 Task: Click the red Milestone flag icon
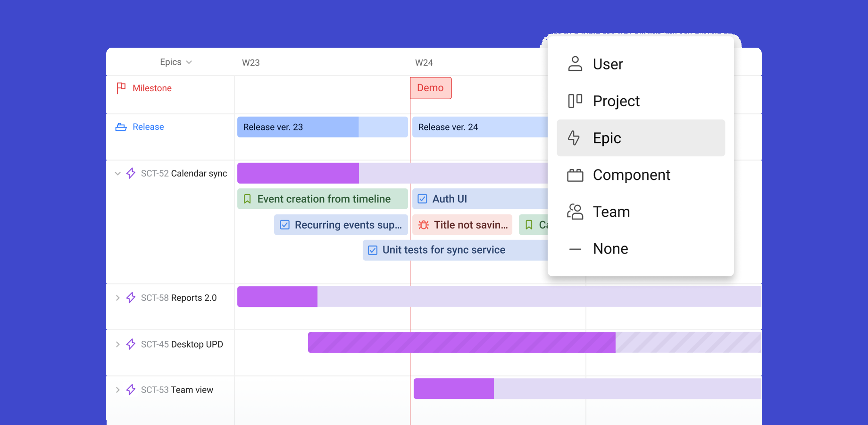point(121,88)
